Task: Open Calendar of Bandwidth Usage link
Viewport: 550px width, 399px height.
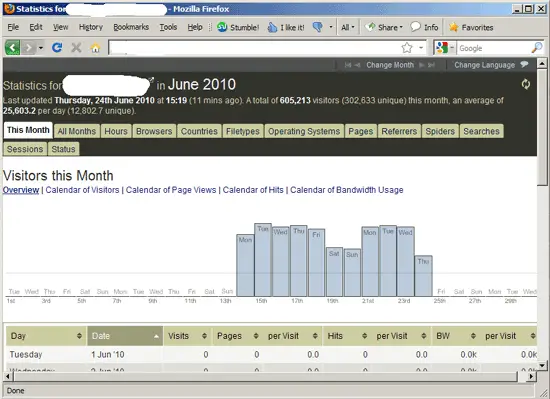Action: tap(347, 190)
